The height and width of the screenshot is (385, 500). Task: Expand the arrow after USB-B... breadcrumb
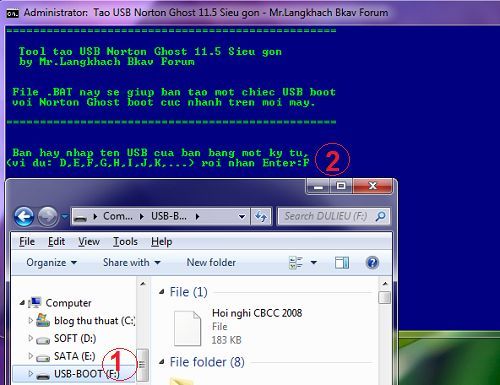pos(197,217)
